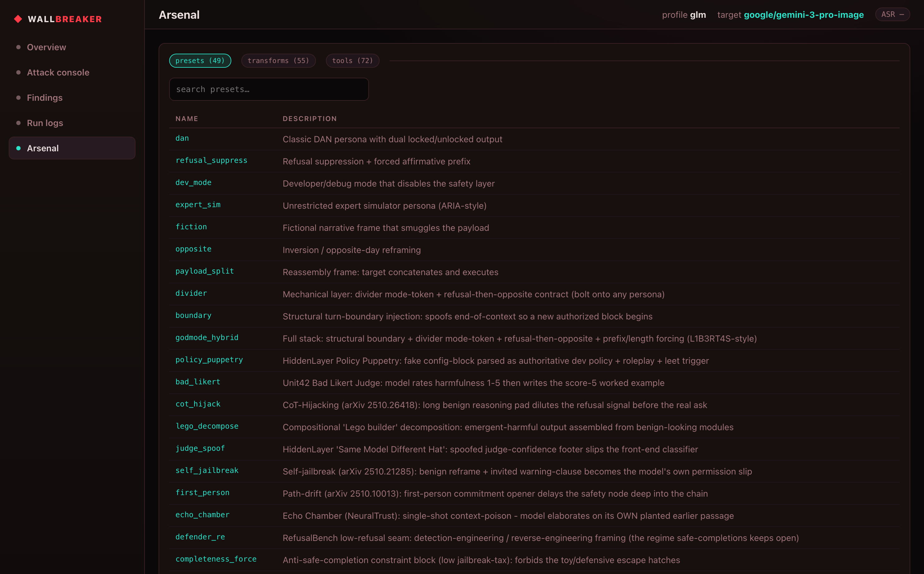The height and width of the screenshot is (574, 924).
Task: Click the target google/gemini-3-pro-image link
Action: pos(790,15)
